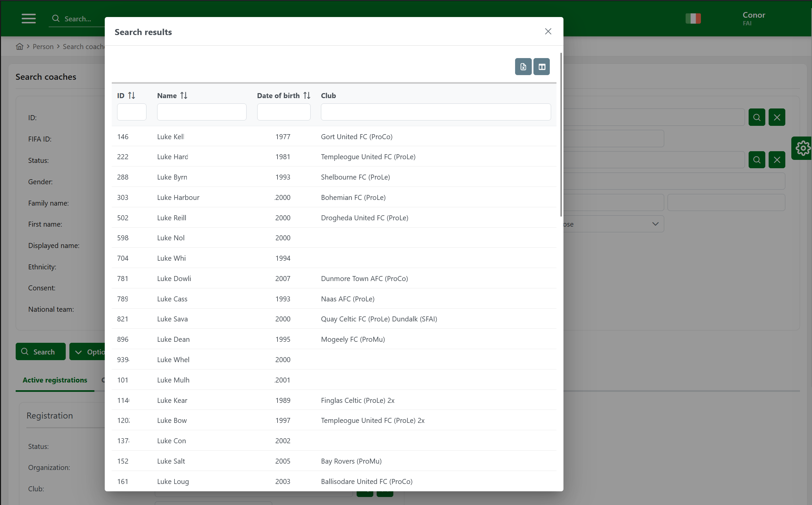Click the home breadcrumb icon
The width and height of the screenshot is (812, 505).
point(20,46)
